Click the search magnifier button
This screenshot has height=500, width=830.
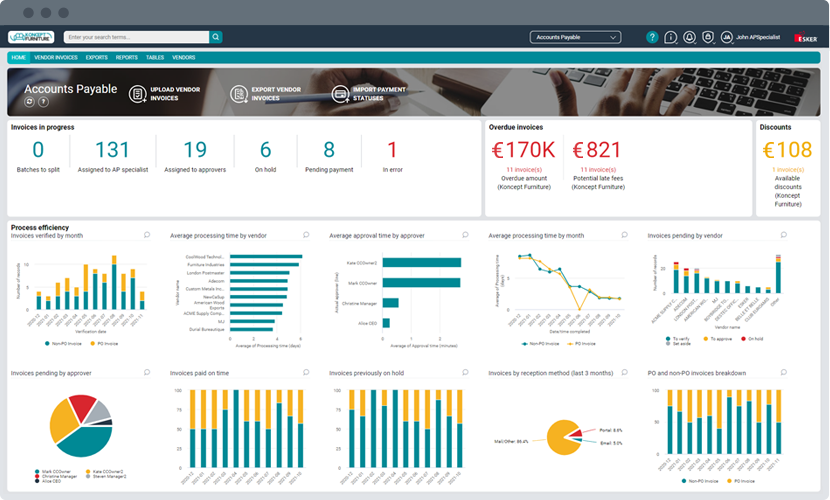(215, 37)
